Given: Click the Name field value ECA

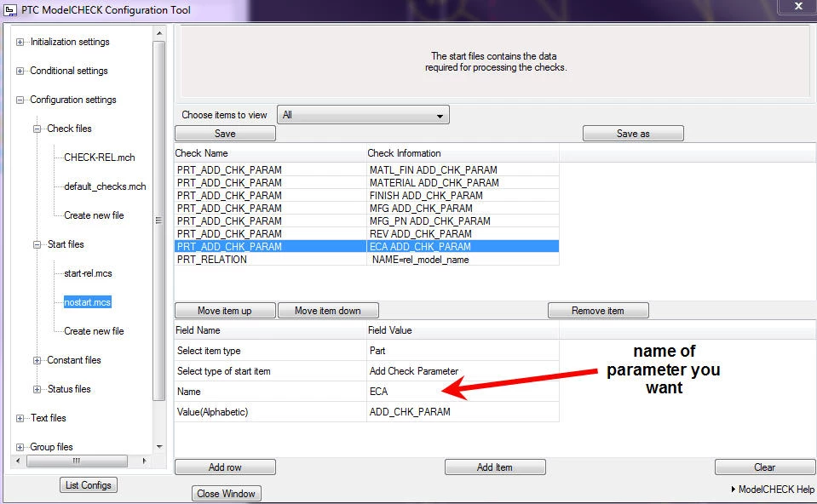Looking at the screenshot, I should point(463,391).
